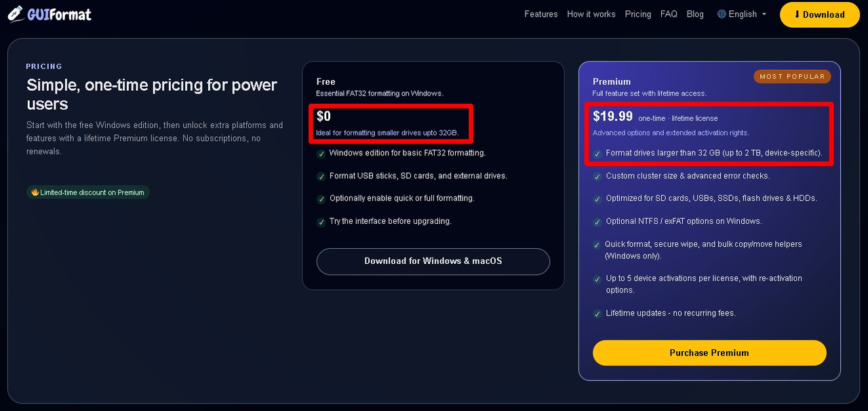Visit the Blog link
868x411 pixels.
[x=695, y=14]
